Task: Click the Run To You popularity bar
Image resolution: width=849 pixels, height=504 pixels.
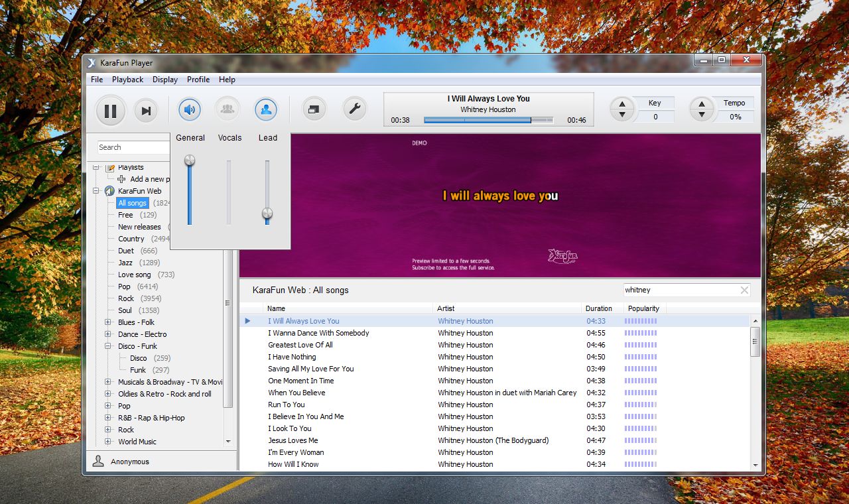Action: (x=641, y=405)
